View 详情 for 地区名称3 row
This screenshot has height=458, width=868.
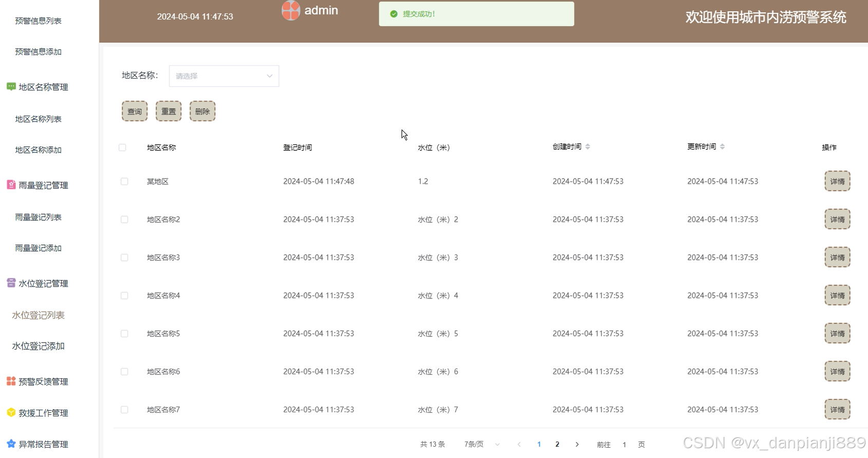click(x=837, y=257)
